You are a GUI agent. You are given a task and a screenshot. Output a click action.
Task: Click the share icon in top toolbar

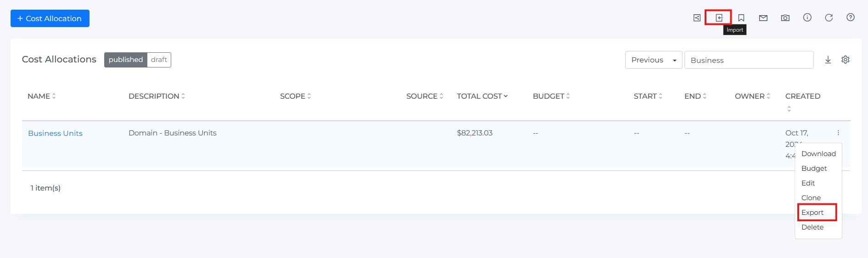pos(697,18)
